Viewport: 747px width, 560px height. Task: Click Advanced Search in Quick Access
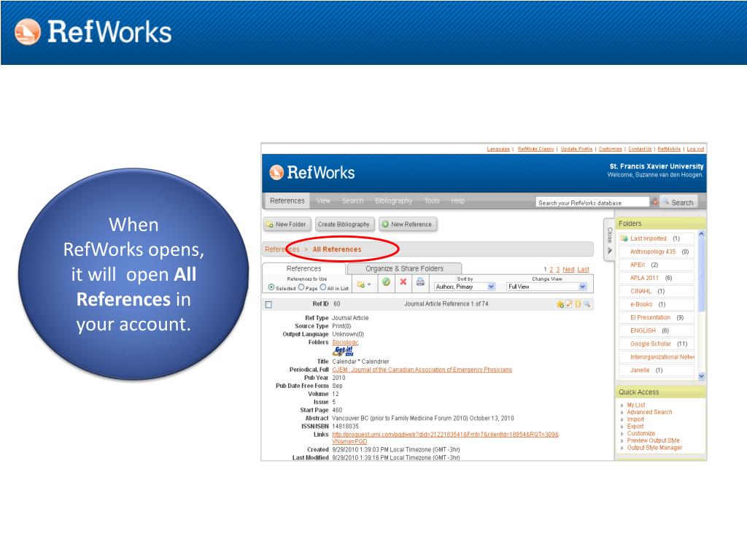649,413
